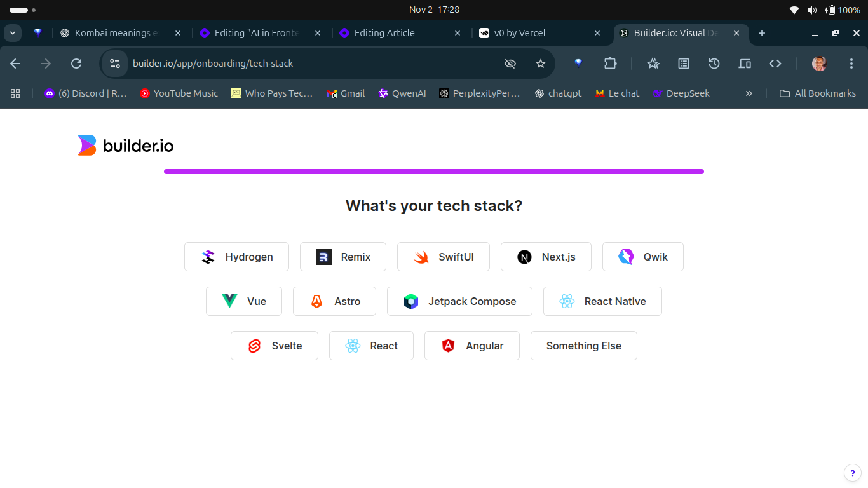Pick the SwiftUI option

click(444, 257)
